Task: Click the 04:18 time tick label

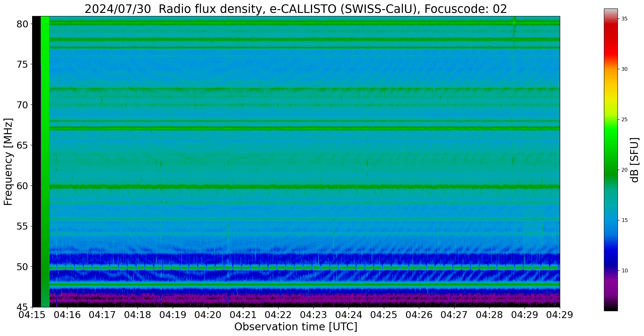Action: click(138, 315)
